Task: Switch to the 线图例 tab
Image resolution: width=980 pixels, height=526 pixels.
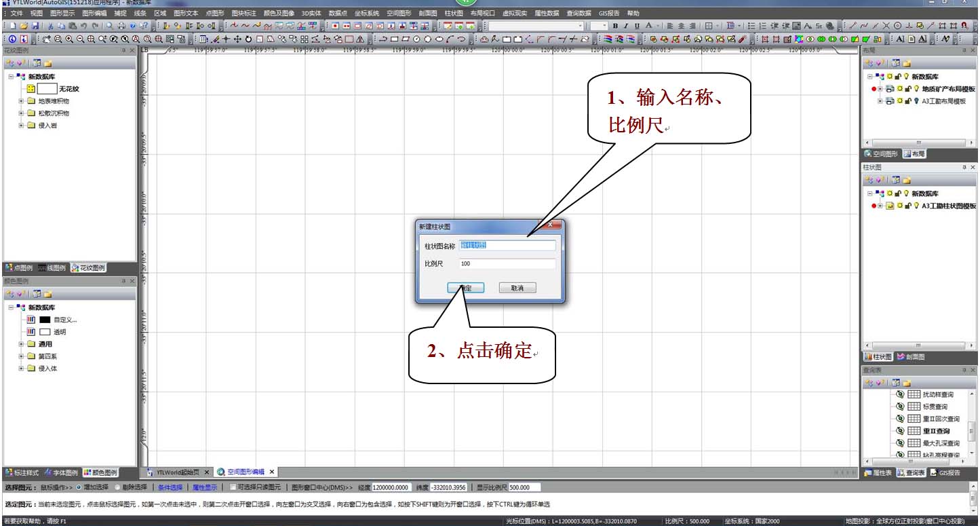Action: click(52, 267)
